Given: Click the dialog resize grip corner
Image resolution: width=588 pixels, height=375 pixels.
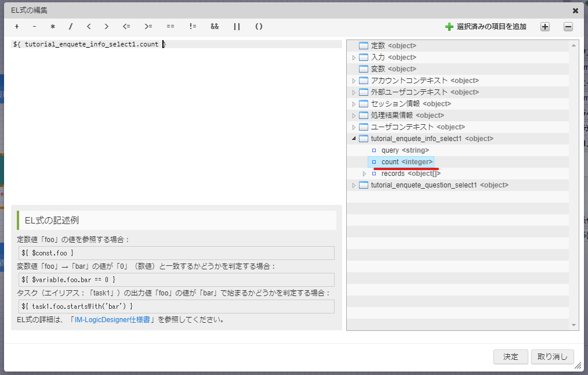Looking at the screenshot, I should point(578,365).
